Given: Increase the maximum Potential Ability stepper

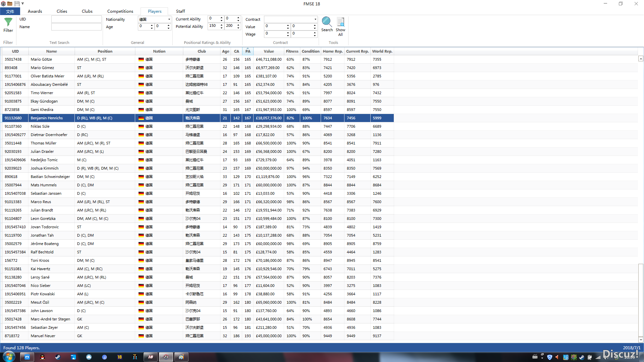Looking at the screenshot, I should [238, 25].
